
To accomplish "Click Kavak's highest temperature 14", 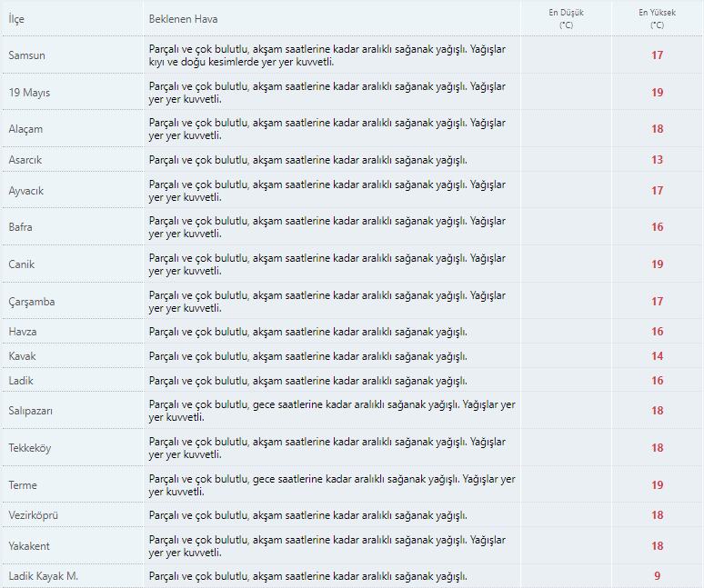I will click(x=658, y=356).
